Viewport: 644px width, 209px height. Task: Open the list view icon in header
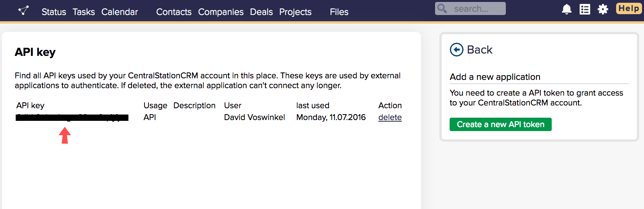[585, 9]
